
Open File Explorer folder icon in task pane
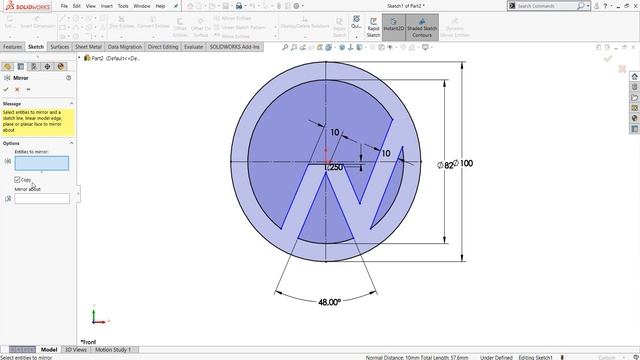[634, 98]
